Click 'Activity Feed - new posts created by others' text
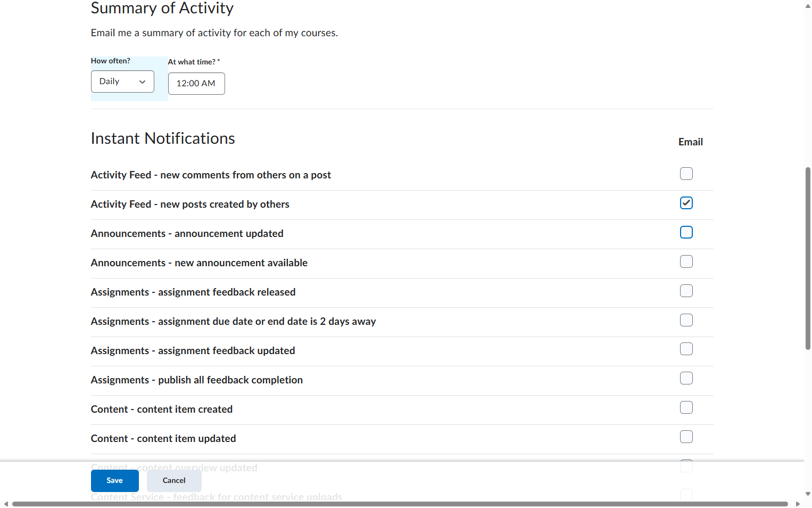 coord(190,204)
